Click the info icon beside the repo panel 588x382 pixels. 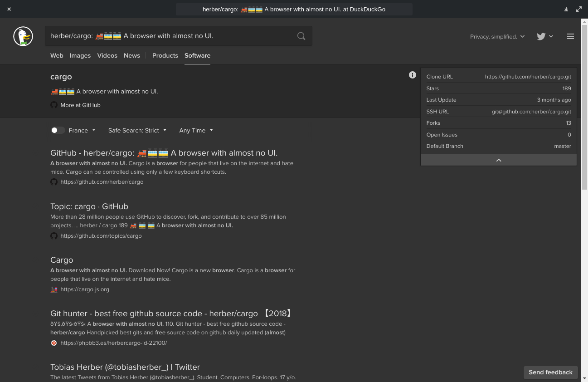tap(412, 75)
